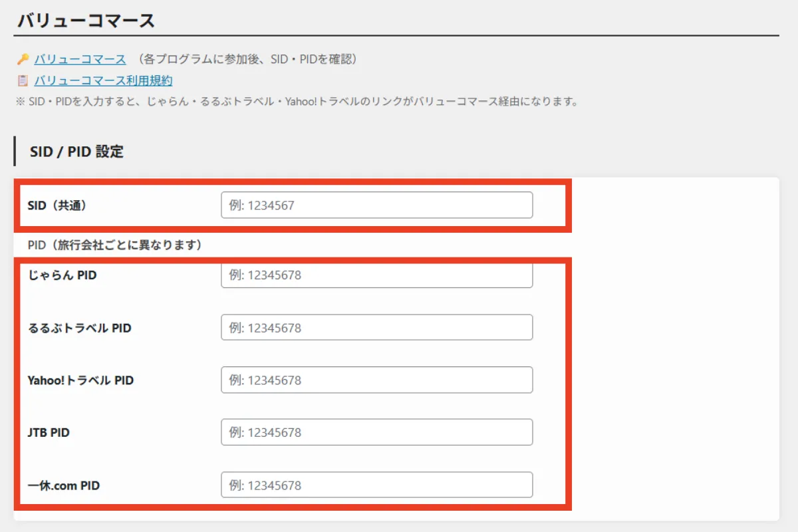Select the Yahoo!トラベル PID input box
The width and height of the screenshot is (798, 532).
click(x=376, y=380)
